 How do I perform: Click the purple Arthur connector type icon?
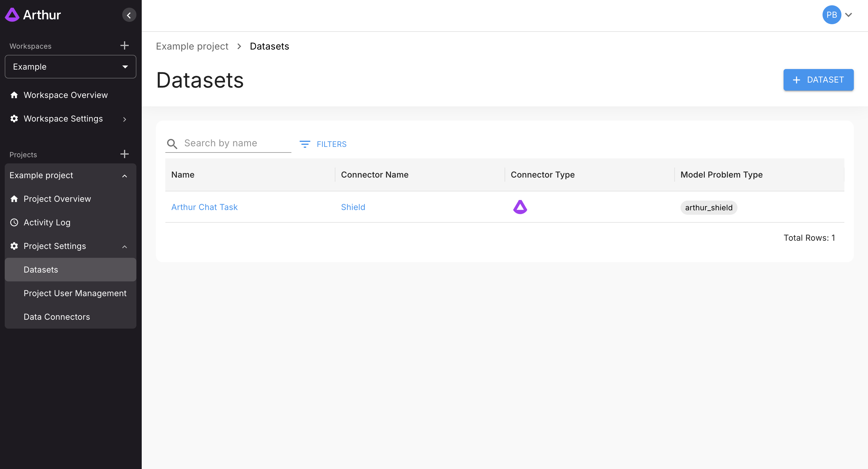(x=520, y=207)
